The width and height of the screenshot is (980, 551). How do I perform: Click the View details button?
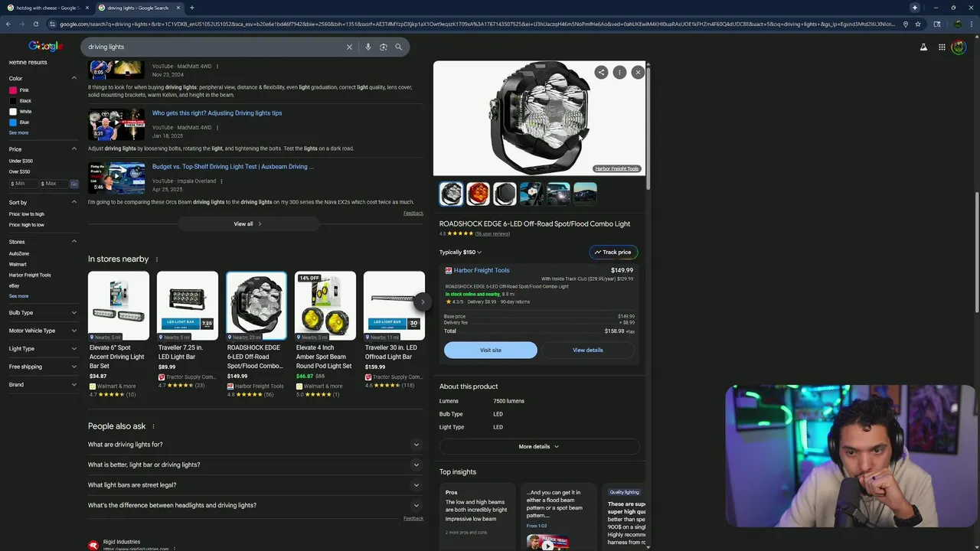[x=588, y=350]
